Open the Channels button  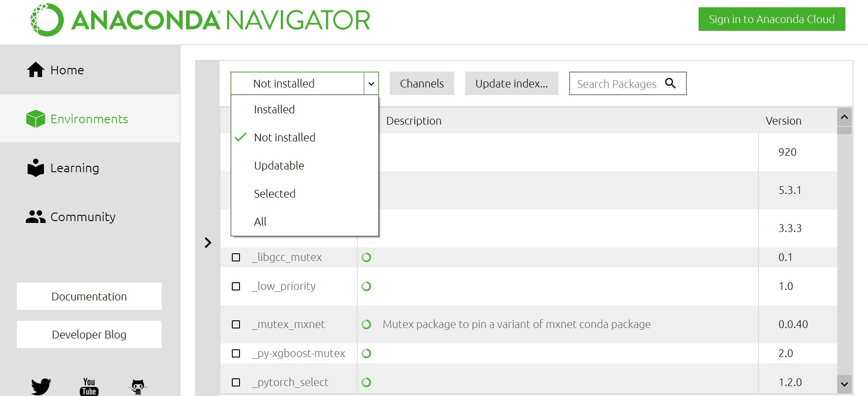[422, 83]
